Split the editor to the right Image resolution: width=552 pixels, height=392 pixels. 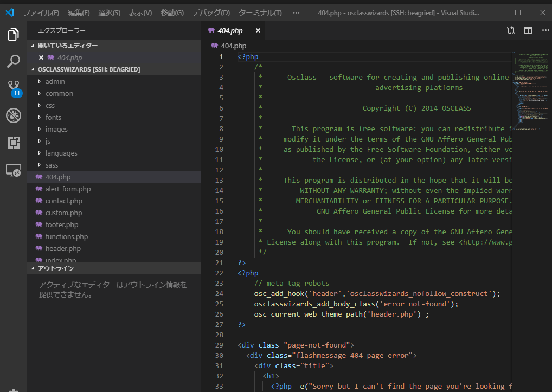tap(528, 30)
